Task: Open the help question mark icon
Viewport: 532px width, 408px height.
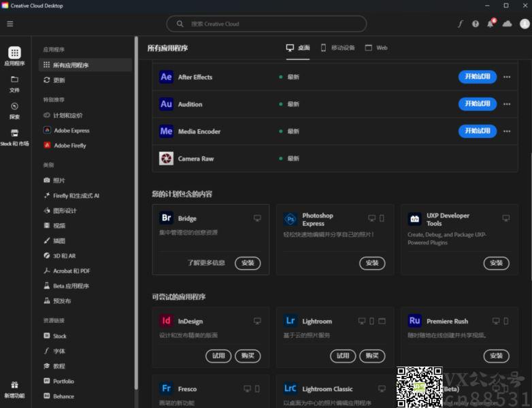Action: tap(476, 24)
